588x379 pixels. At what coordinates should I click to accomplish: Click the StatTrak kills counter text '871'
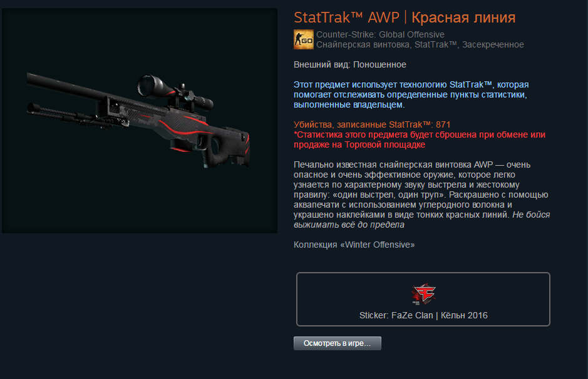[x=443, y=124]
